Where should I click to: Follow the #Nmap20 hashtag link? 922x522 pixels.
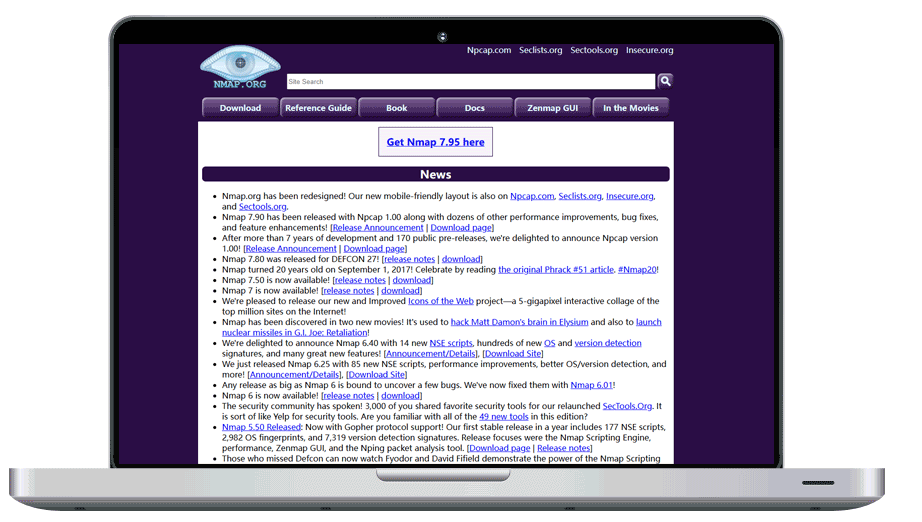[639, 270]
